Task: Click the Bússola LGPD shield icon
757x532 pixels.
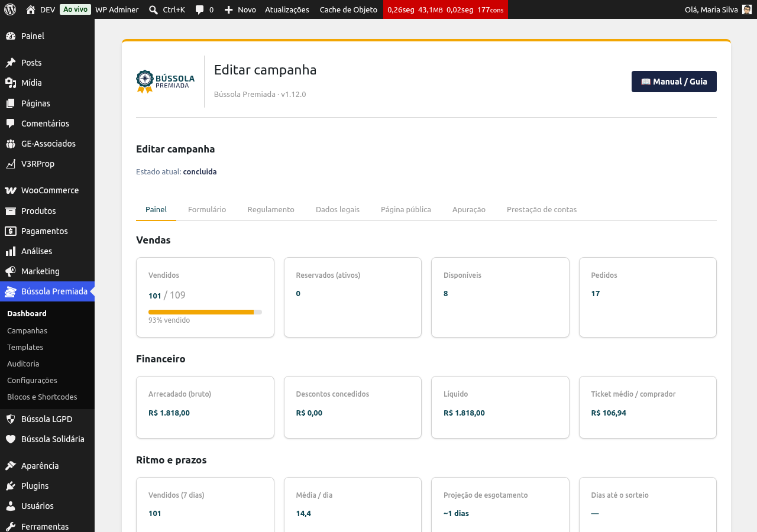Action: coord(11,419)
